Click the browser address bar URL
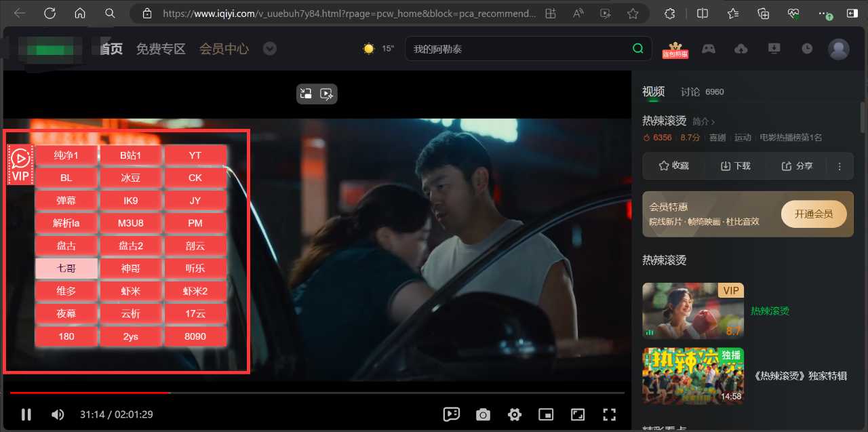The height and width of the screenshot is (432, 868). pyautogui.click(x=349, y=13)
